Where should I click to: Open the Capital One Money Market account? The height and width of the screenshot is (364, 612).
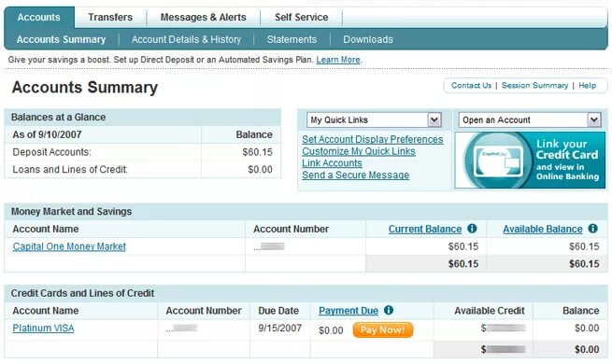tap(69, 246)
